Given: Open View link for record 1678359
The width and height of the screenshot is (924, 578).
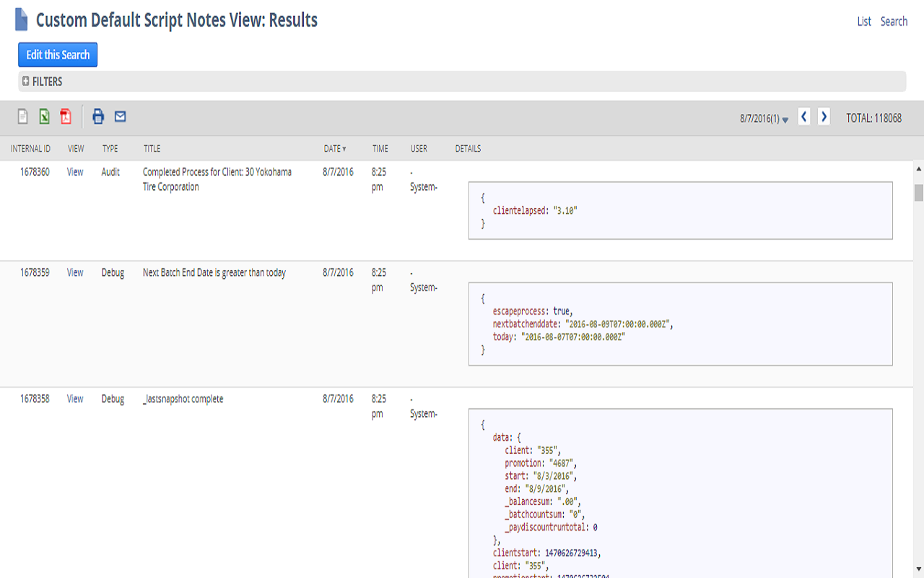Looking at the screenshot, I should click(75, 272).
